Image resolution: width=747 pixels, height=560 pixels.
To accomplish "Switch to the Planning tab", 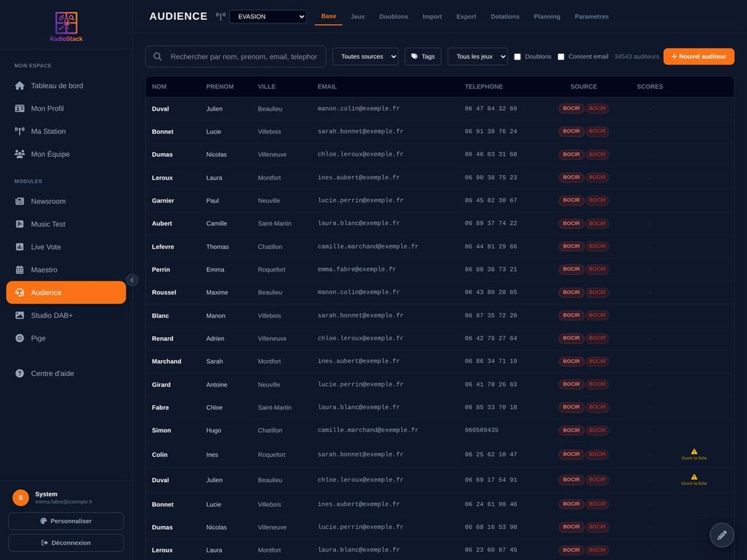I will 547,17.
